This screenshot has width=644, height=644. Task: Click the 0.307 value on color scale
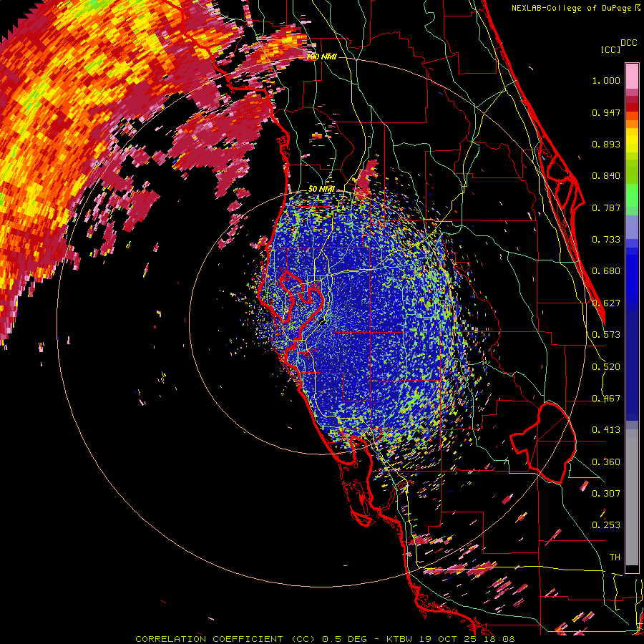click(x=606, y=494)
